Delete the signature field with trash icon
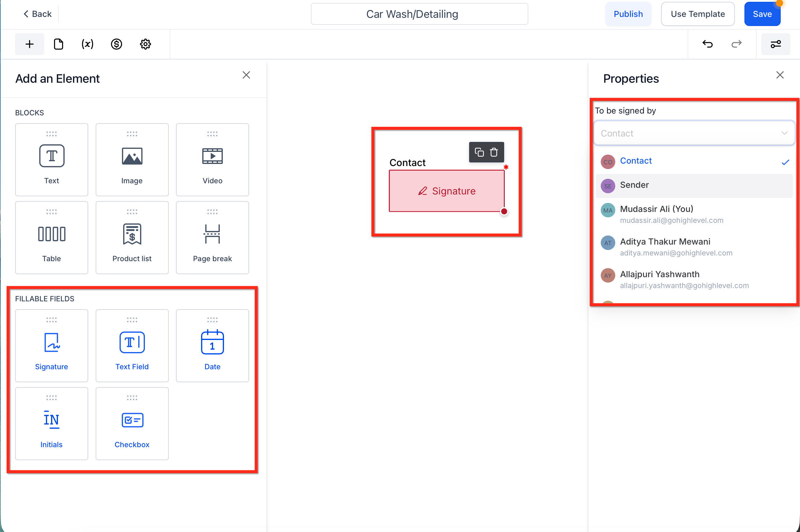 tap(494, 152)
